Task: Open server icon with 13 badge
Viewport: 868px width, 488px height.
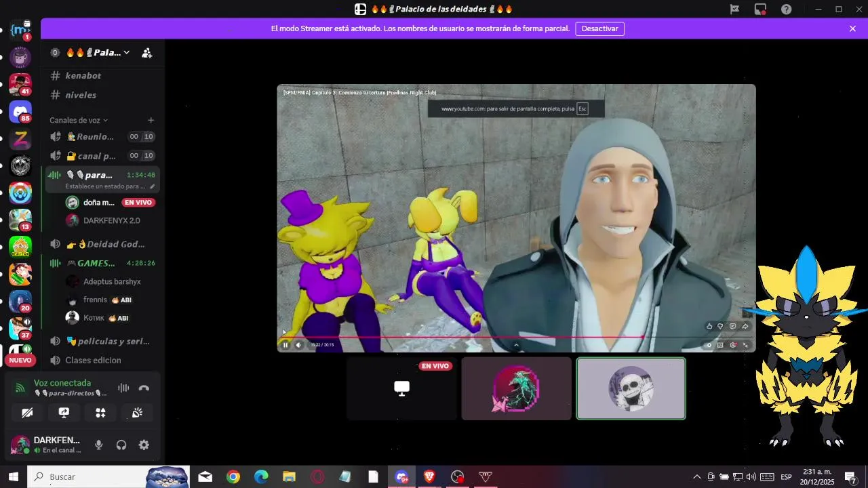Action: pyautogui.click(x=20, y=220)
